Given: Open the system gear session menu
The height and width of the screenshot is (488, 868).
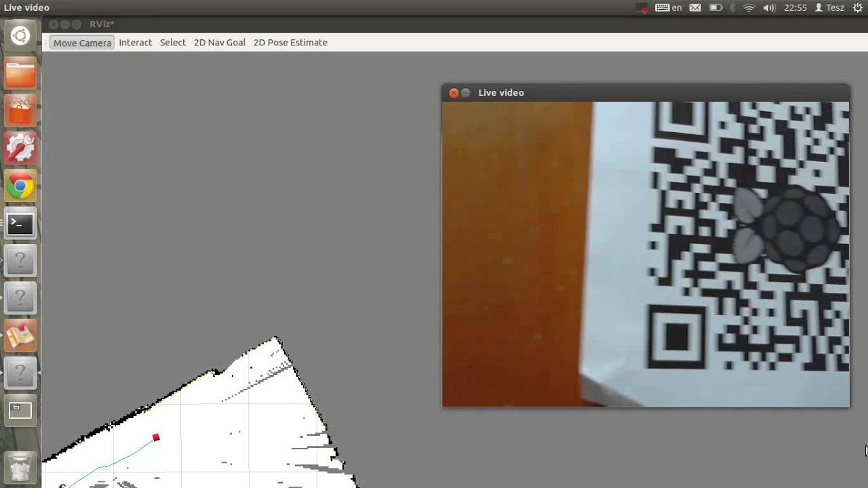Looking at the screenshot, I should click(857, 8).
